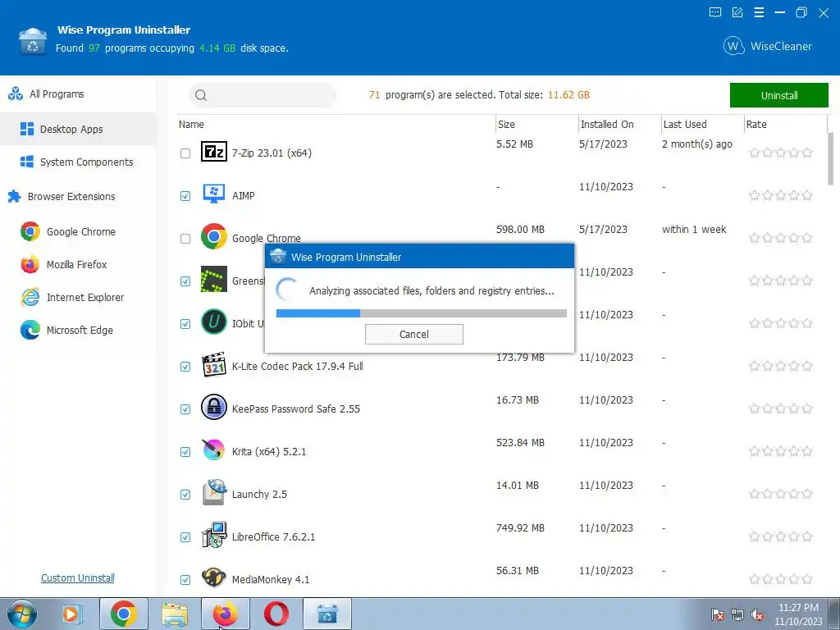Cancel the analyzing dialog
840x630 pixels.
[414, 335]
